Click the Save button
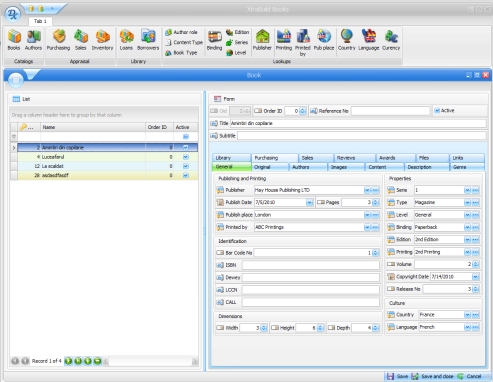The height and width of the screenshot is (382, 493). pos(397,376)
